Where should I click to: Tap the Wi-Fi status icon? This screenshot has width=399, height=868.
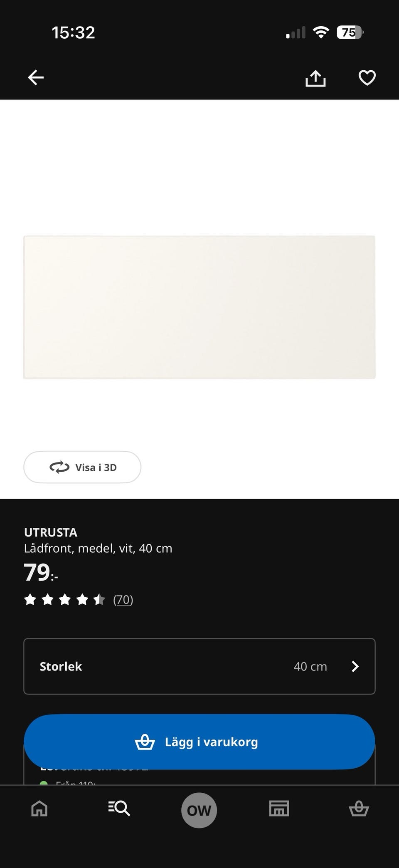pos(321,32)
